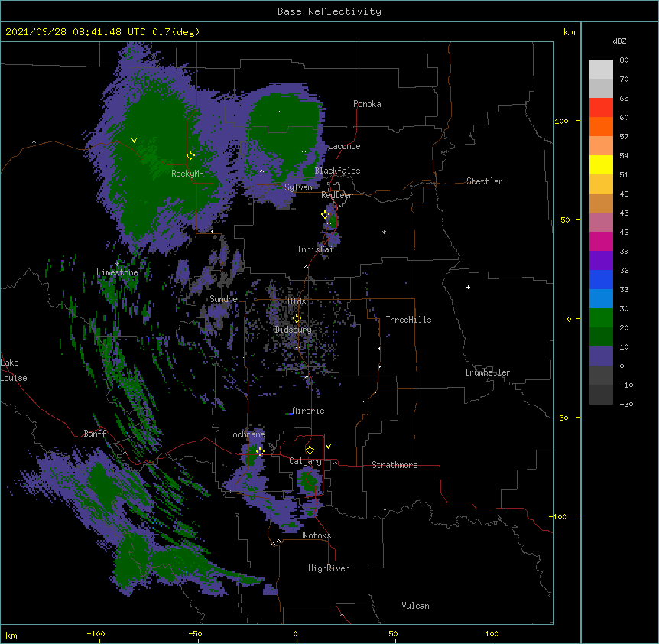This screenshot has height=644, width=659.
Task: Click the km label in the bottom-left corner
Action: (x=11, y=635)
